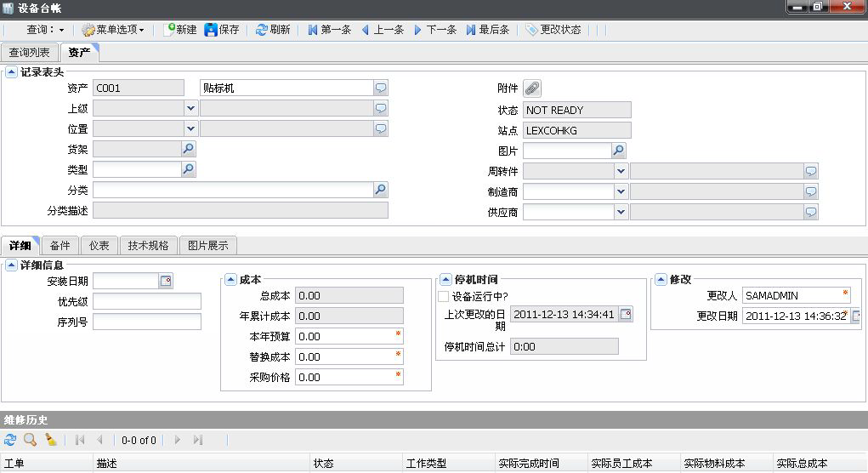Click the 序列号 input field

(147, 322)
